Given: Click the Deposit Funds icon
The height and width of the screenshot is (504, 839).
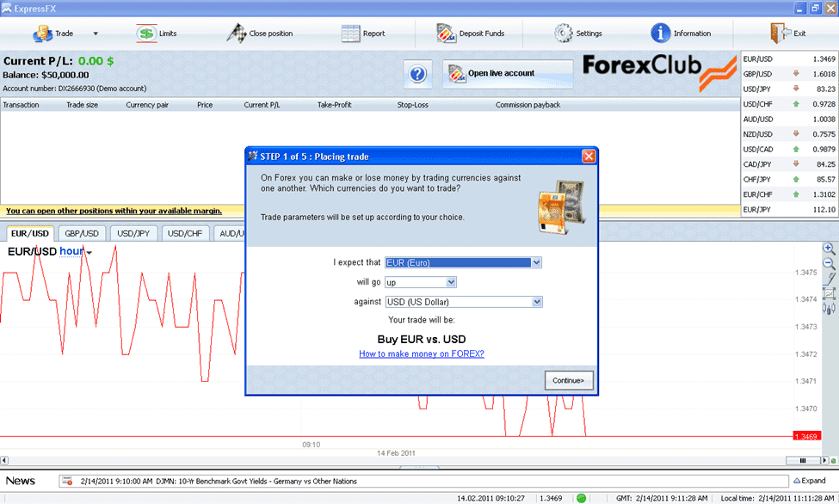Looking at the screenshot, I should [446, 34].
